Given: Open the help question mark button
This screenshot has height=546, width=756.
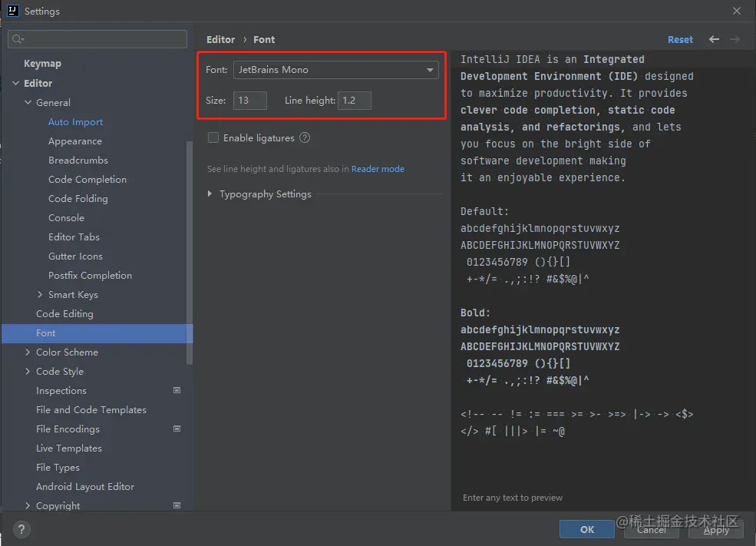Looking at the screenshot, I should (21, 530).
